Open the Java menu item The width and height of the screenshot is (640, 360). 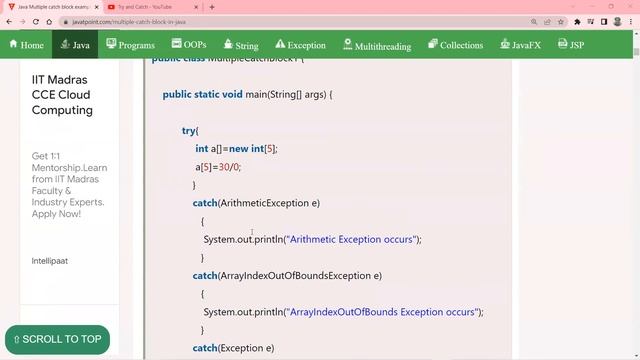tap(75, 44)
